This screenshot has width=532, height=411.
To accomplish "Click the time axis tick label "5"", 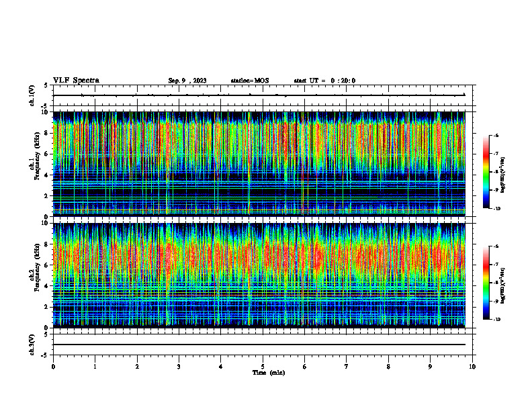I will (x=263, y=367).
